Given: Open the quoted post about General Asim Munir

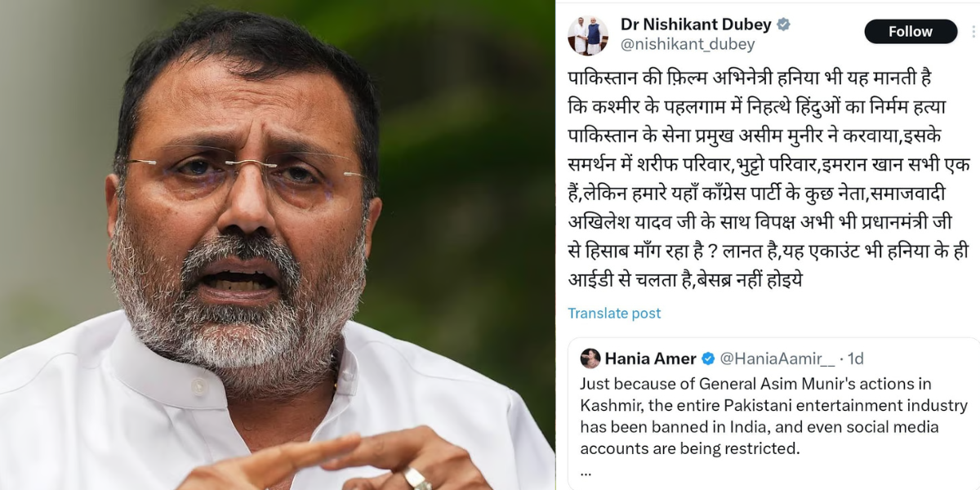Looking at the screenshot, I should pyautogui.click(x=773, y=414).
